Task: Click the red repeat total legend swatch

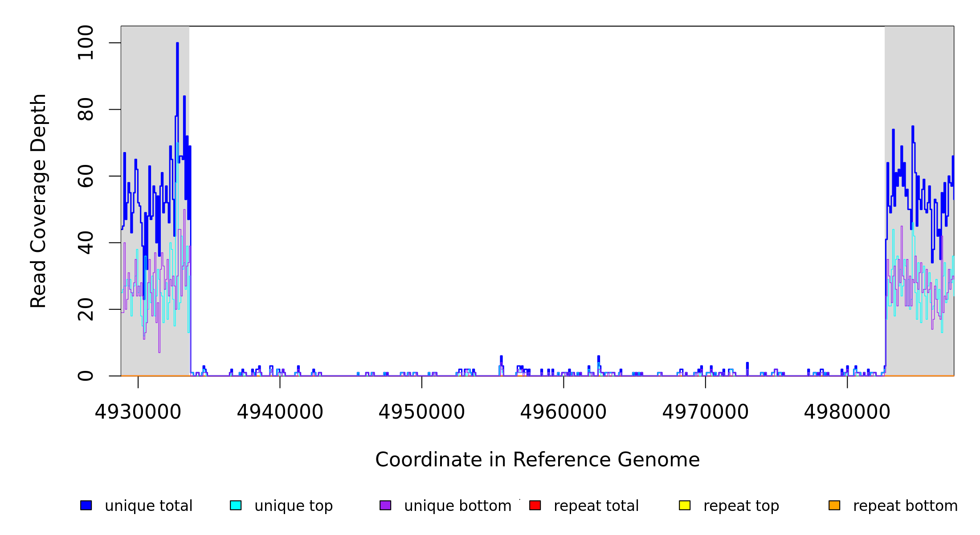Action: 535,505
